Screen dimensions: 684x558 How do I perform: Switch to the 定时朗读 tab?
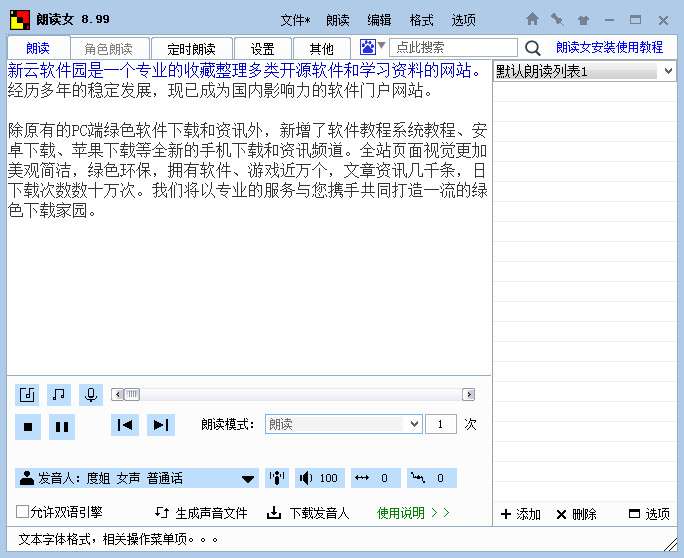tap(192, 48)
